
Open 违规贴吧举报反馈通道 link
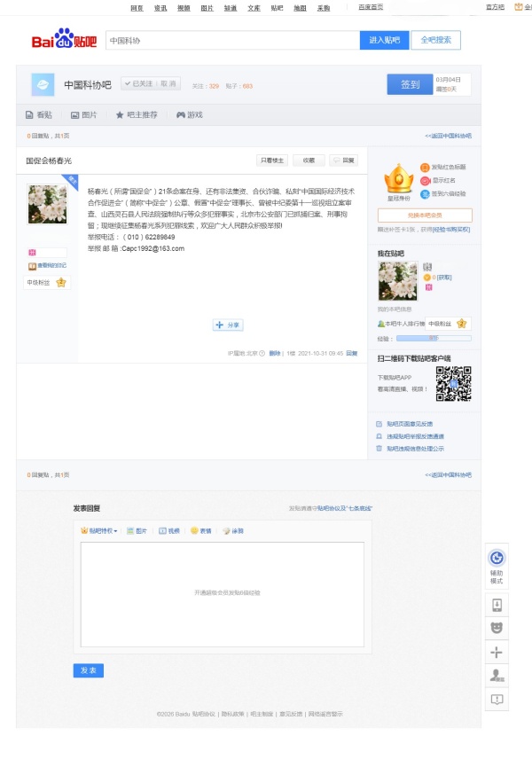click(x=415, y=436)
